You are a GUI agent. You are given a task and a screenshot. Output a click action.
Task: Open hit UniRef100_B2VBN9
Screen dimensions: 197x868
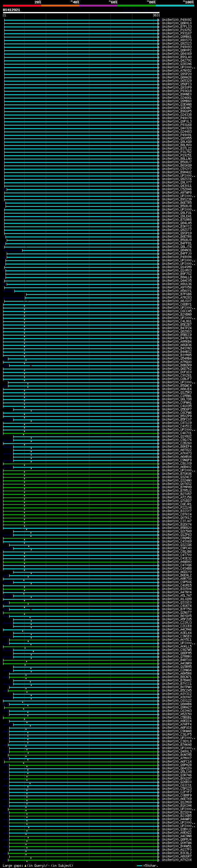click(176, 314)
